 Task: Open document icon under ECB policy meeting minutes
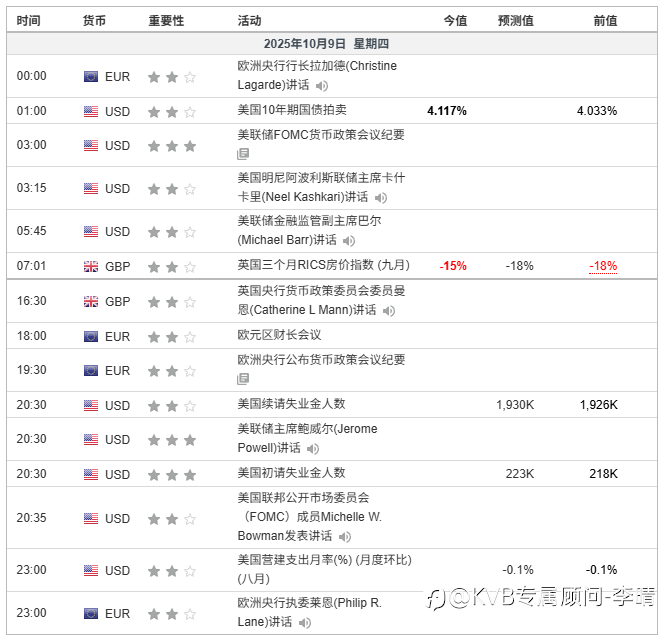click(x=243, y=379)
